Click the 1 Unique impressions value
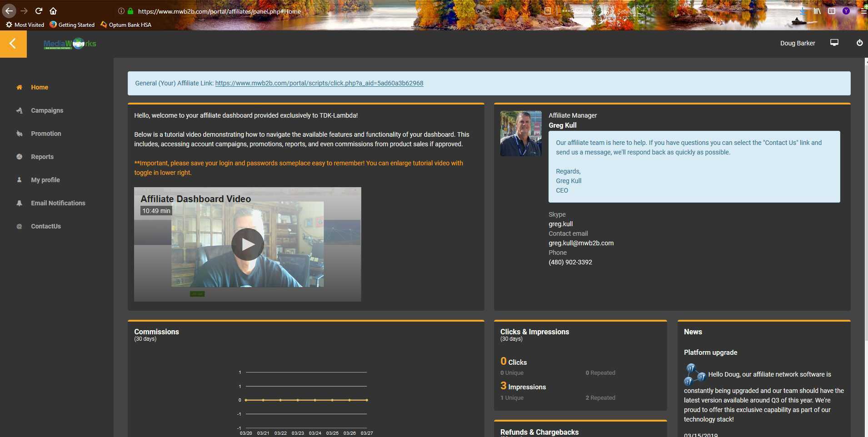 512,398
